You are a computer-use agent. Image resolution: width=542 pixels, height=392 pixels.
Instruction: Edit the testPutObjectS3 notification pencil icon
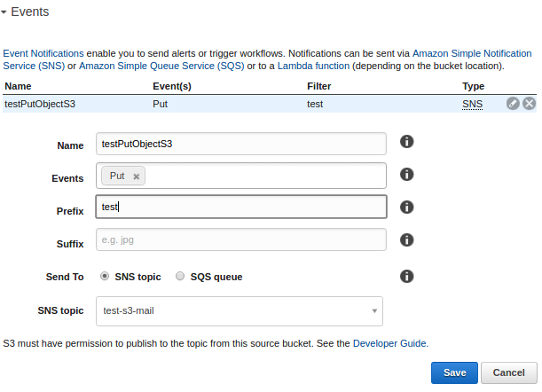(x=513, y=104)
